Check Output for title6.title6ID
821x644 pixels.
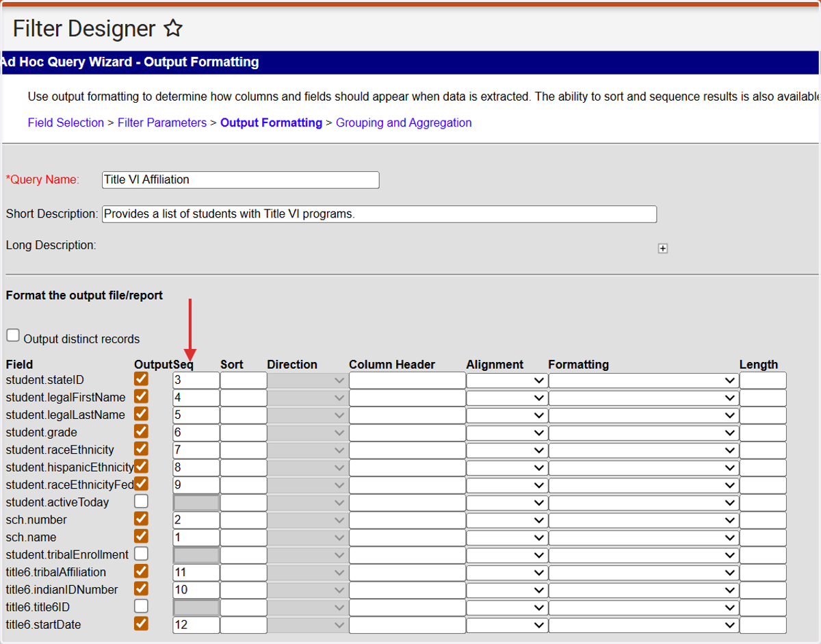coord(142,606)
